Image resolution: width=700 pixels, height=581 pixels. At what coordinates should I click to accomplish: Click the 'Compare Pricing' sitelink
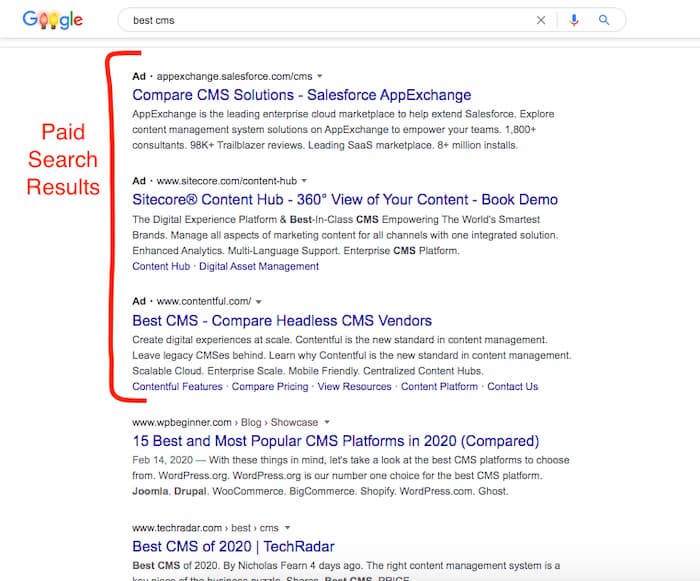[x=270, y=387]
